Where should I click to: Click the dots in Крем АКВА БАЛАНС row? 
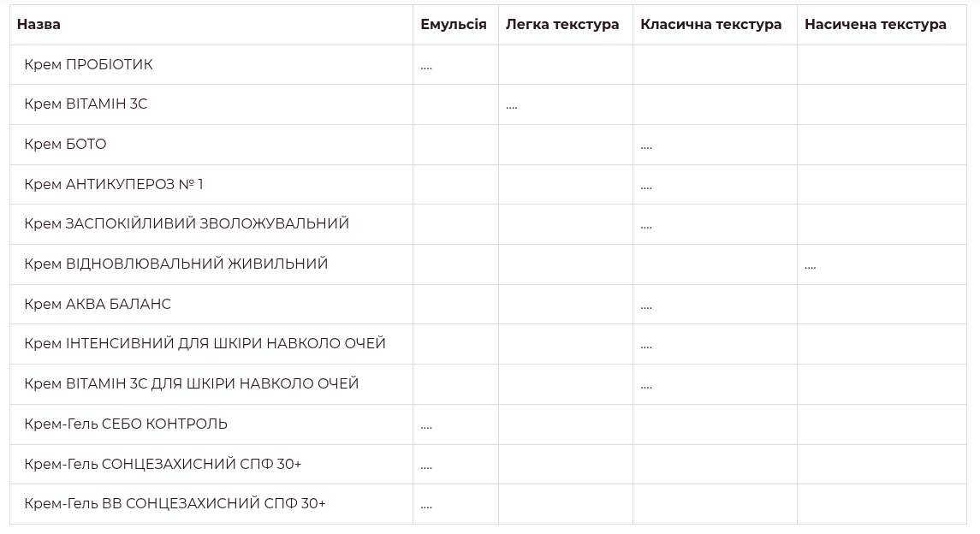(645, 306)
